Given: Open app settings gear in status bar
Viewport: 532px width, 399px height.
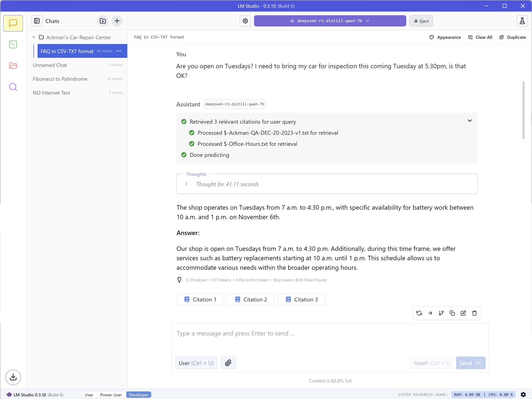Looking at the screenshot, I should tap(523, 394).
